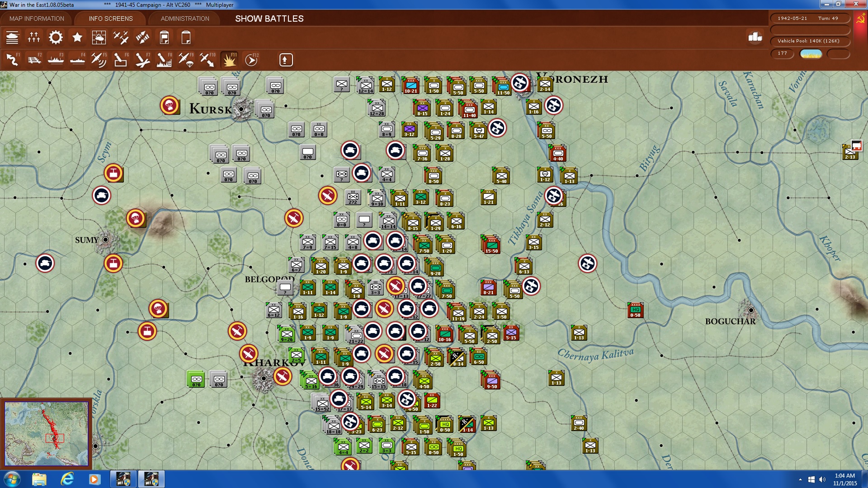Select the F3 naval transport mode
Screen dimensions: 868x488
tap(56, 59)
